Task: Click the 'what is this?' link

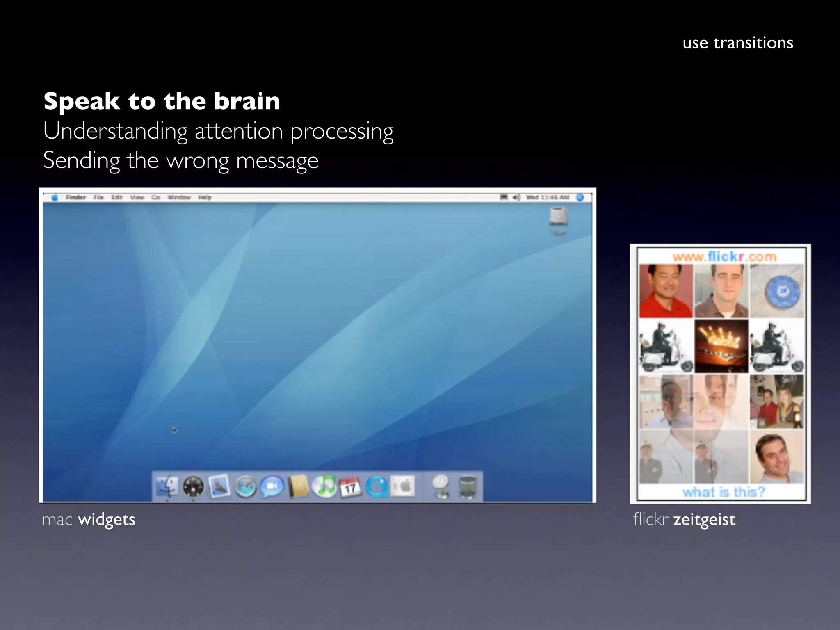Action: (724, 492)
